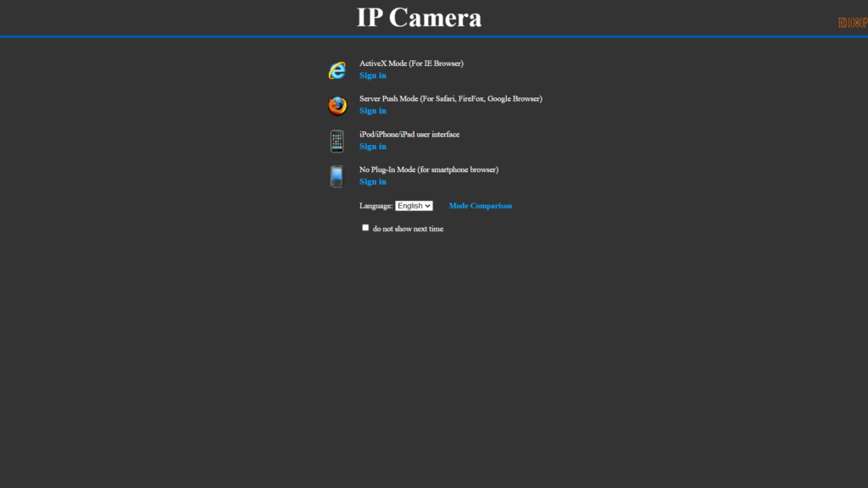Sign in using Server Push Mode

(373, 111)
